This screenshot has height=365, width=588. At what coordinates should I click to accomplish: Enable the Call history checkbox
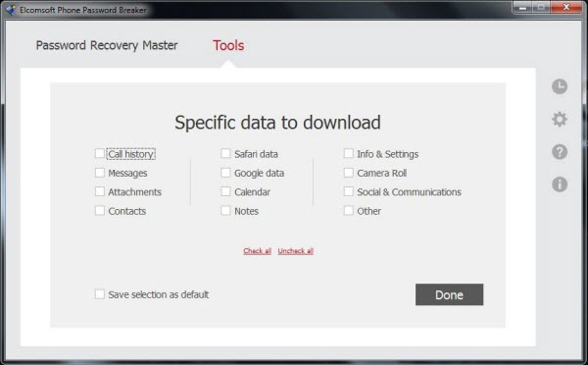click(x=99, y=153)
